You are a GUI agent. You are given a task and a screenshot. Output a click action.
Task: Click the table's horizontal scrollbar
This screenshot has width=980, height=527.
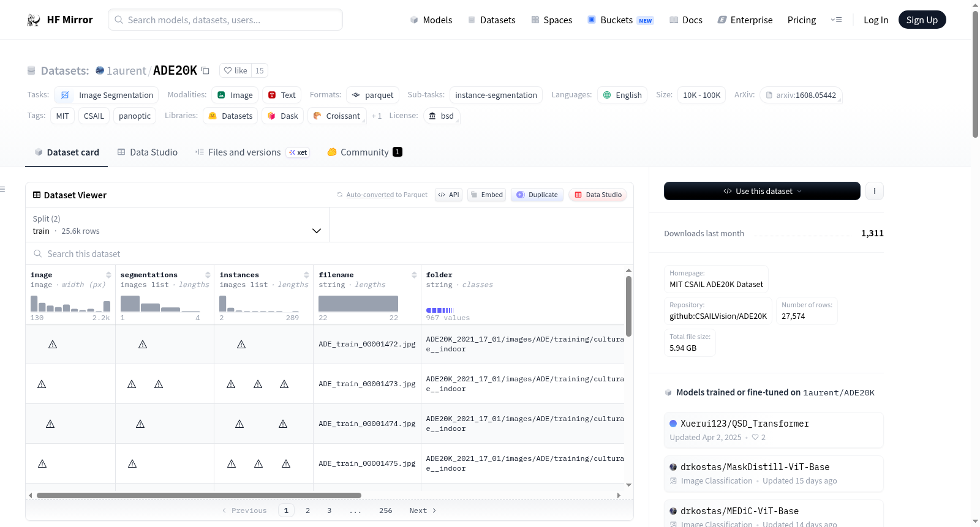199,495
